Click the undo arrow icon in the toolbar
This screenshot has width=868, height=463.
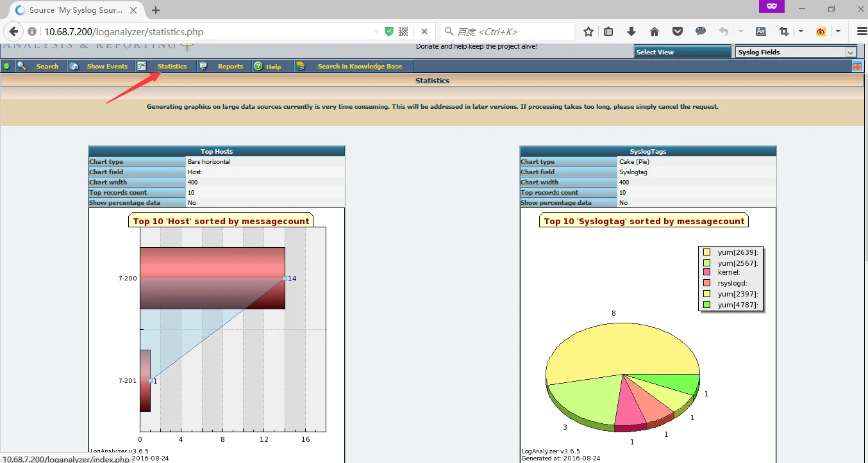[x=724, y=31]
